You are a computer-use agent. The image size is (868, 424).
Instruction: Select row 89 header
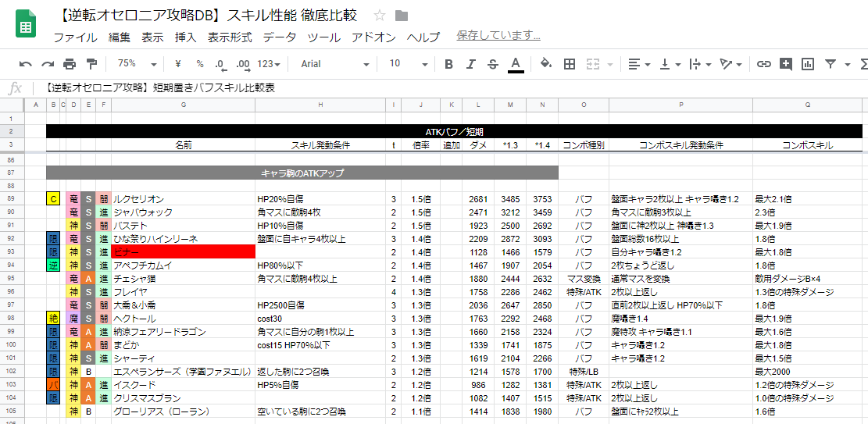point(12,199)
